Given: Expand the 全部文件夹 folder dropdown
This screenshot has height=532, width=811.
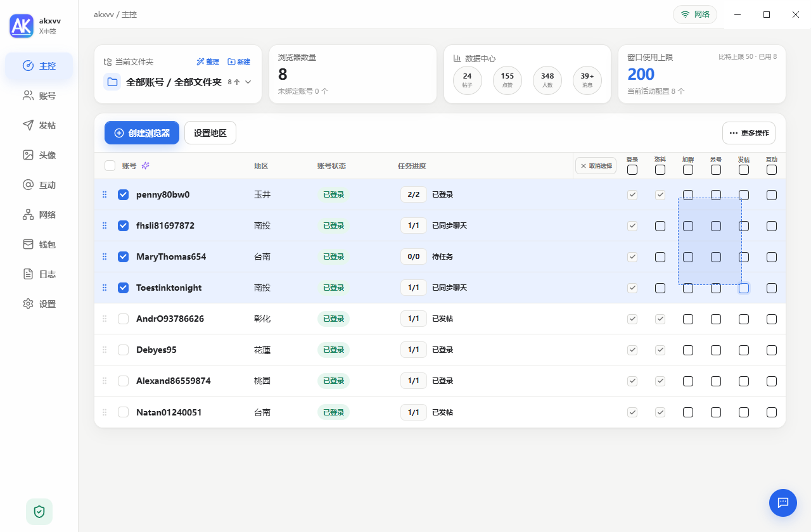Looking at the screenshot, I should (248, 82).
